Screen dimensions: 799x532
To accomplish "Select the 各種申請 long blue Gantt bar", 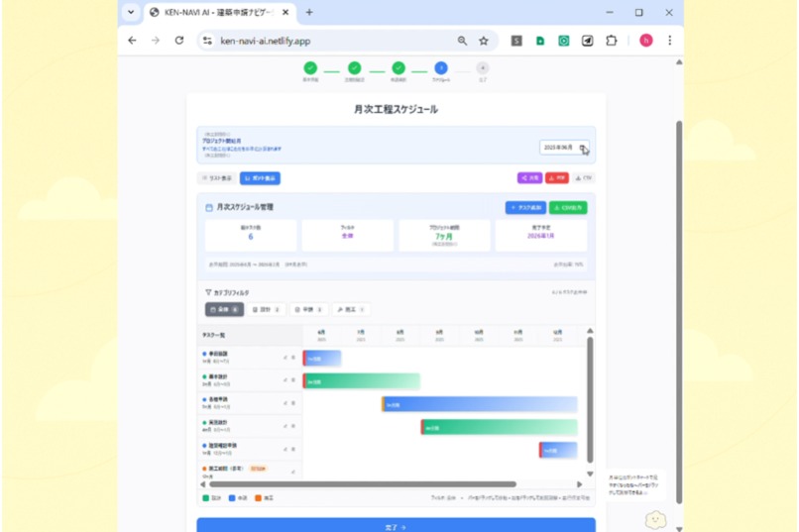I will click(x=480, y=405).
